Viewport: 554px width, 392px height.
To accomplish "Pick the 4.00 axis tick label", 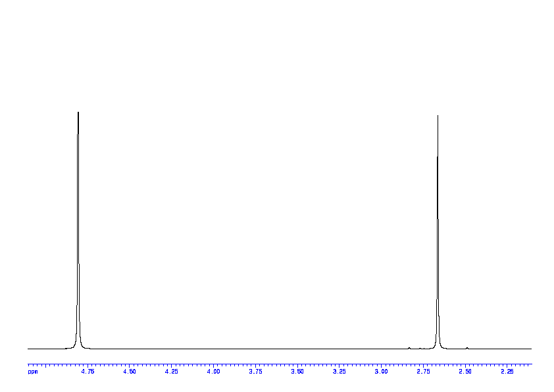I will tap(213, 372).
